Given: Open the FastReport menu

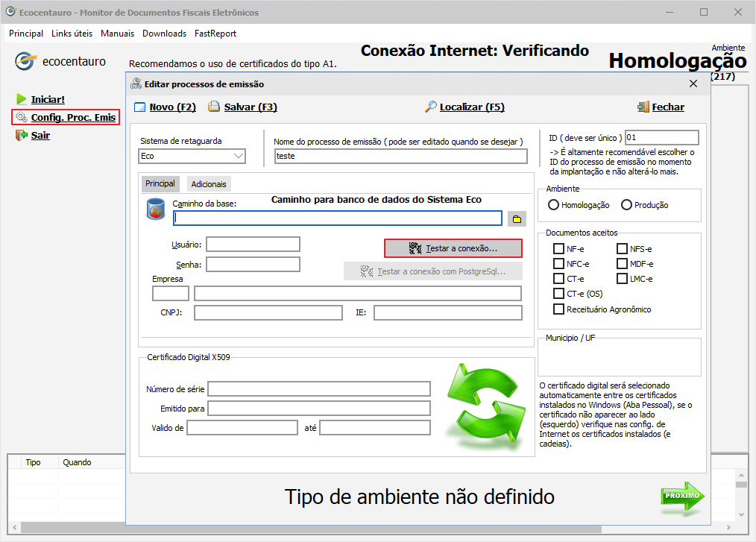Looking at the screenshot, I should coord(215,34).
